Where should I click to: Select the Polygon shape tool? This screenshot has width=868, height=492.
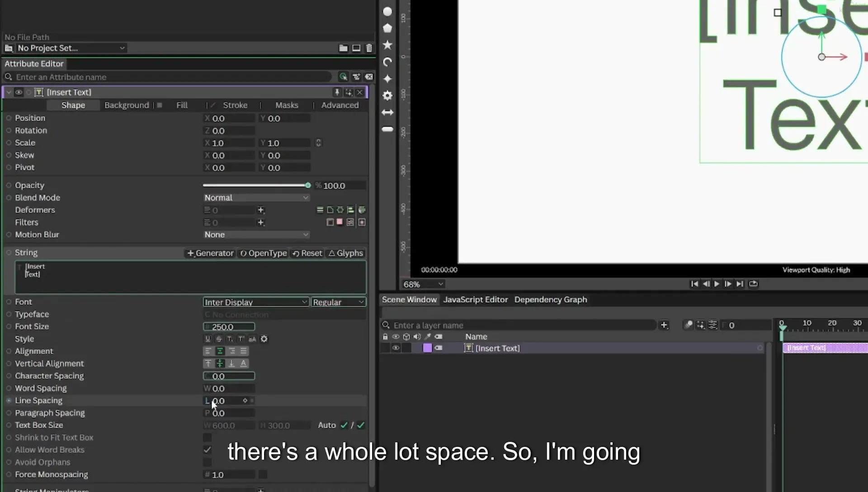387,28
